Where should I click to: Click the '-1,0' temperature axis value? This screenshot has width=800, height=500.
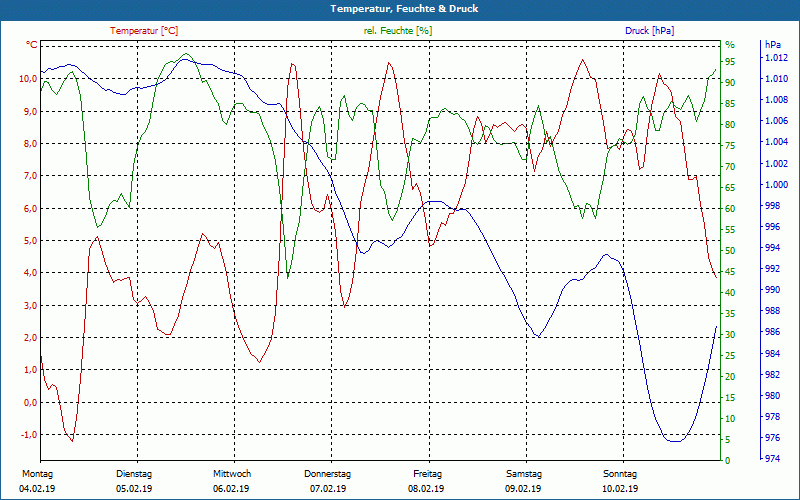tap(29, 434)
